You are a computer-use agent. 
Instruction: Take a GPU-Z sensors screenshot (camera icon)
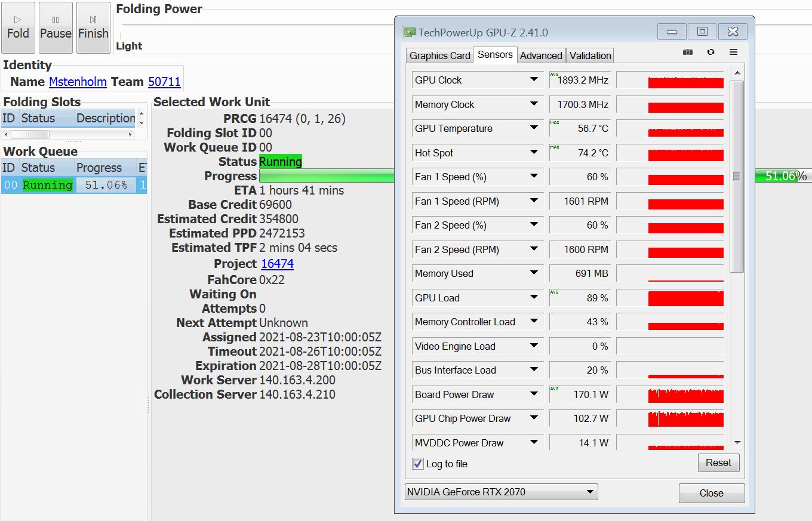click(688, 53)
